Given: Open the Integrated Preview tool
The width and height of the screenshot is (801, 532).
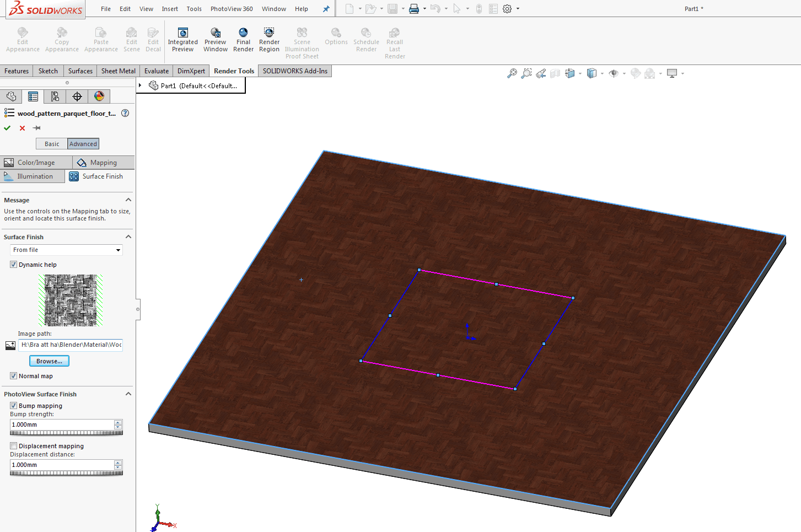Looking at the screenshot, I should [182, 40].
